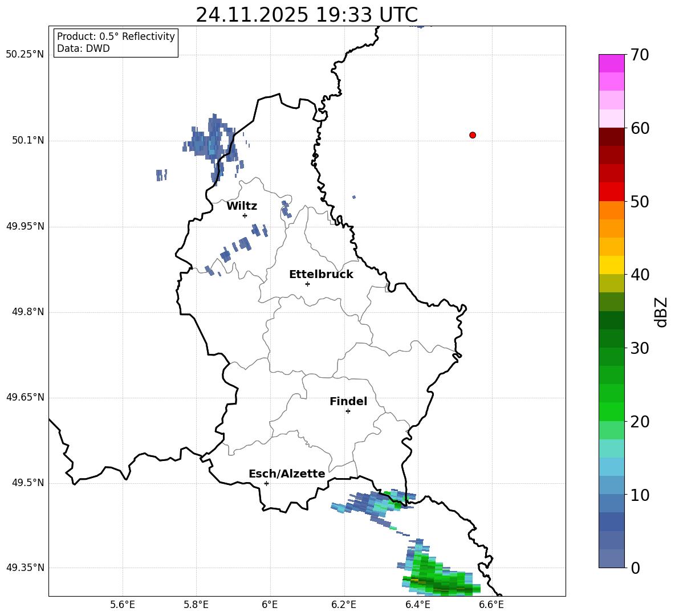This screenshot has width=675, height=616.
Task: Click the Wiltz station cross marker
Action: (245, 215)
